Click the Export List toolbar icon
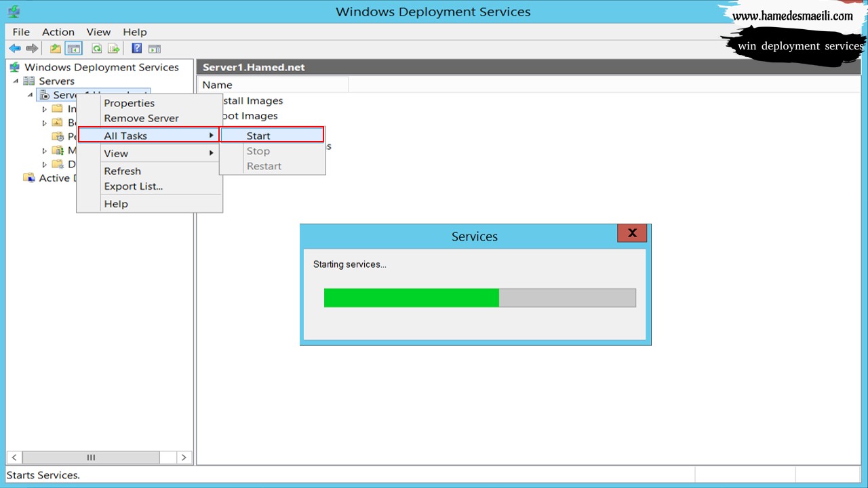The height and width of the screenshot is (488, 868). (x=113, y=49)
